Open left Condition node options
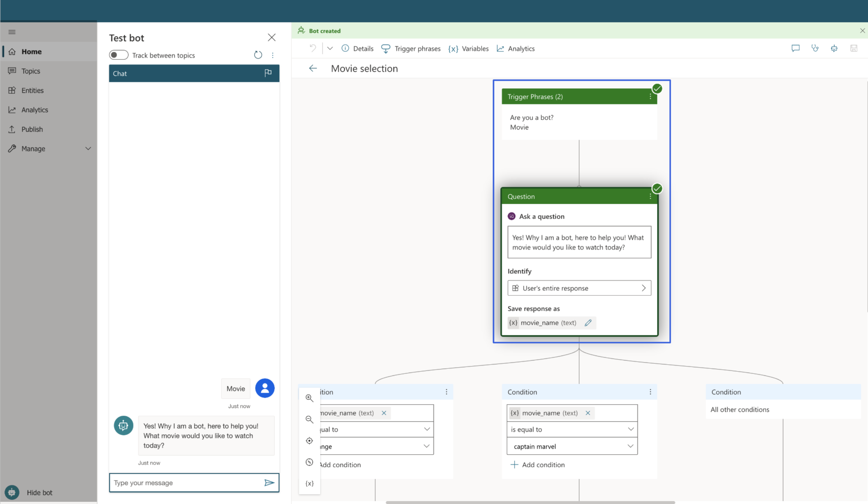868x504 pixels. [x=446, y=392]
